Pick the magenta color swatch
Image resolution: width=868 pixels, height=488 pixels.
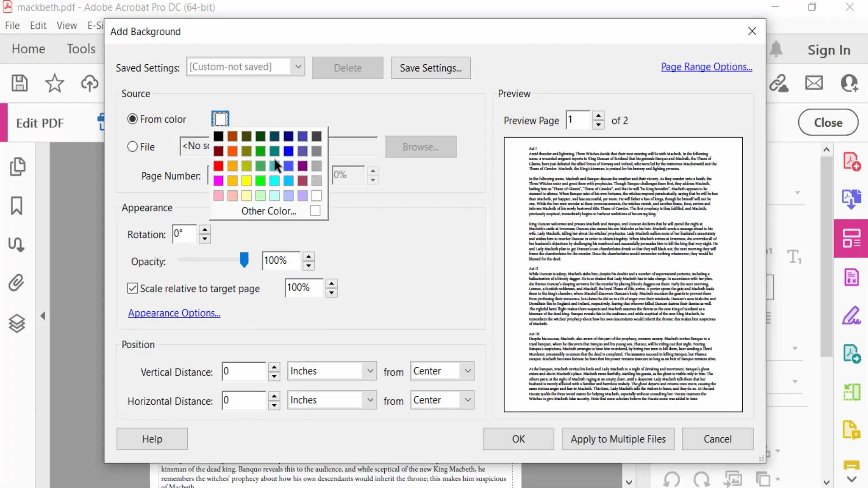click(218, 181)
